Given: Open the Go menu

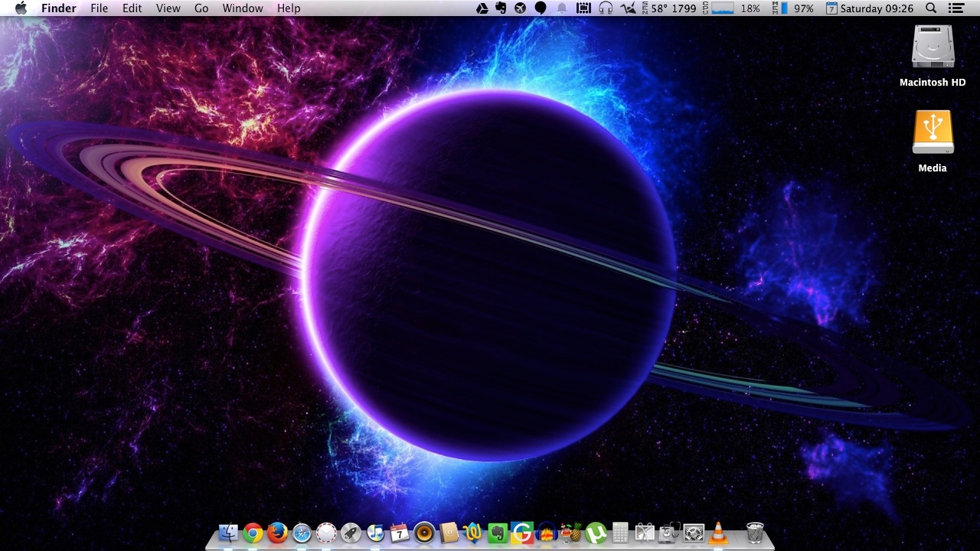Looking at the screenshot, I should 201,8.
